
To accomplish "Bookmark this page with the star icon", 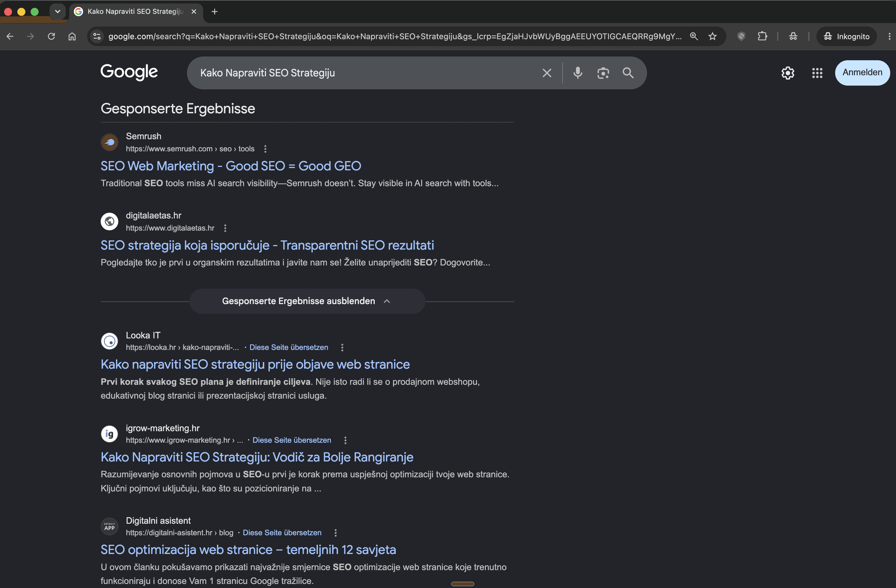I will [713, 37].
